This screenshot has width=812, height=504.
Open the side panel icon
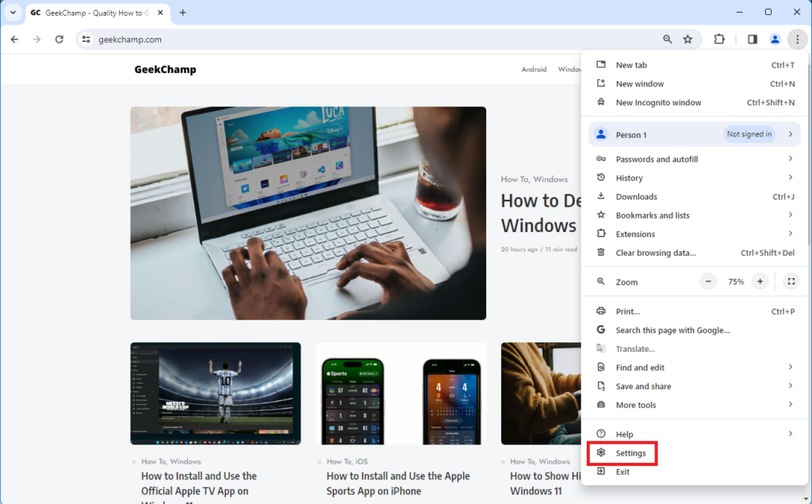pos(752,39)
